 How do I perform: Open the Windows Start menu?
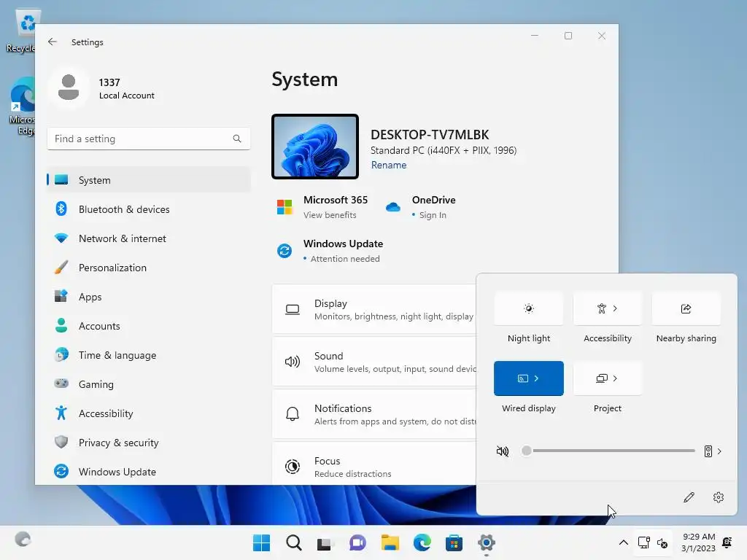(261, 542)
